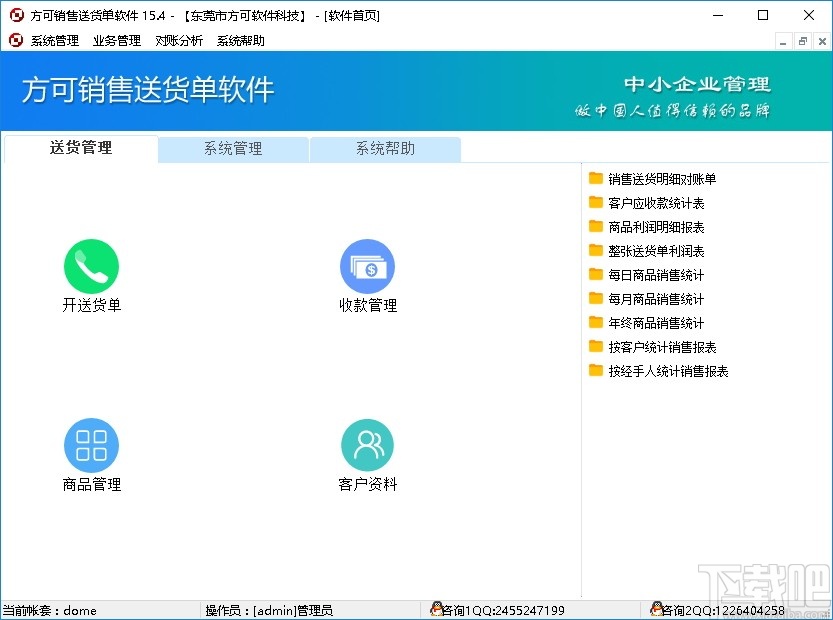
Task: Switch to the 系统帮助 tab
Action: [x=386, y=148]
